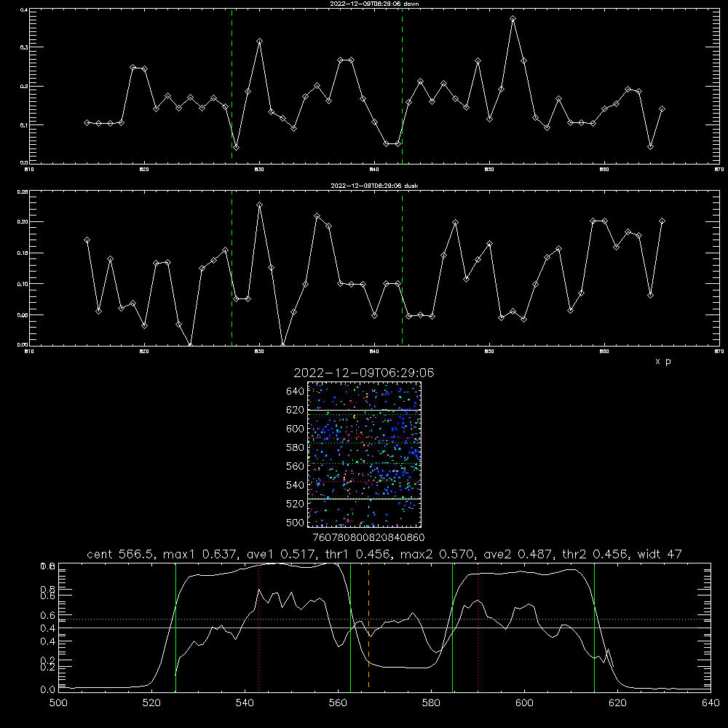Select the colored pixel image panel
Screen dimensions: 728x728
[x=365, y=454]
